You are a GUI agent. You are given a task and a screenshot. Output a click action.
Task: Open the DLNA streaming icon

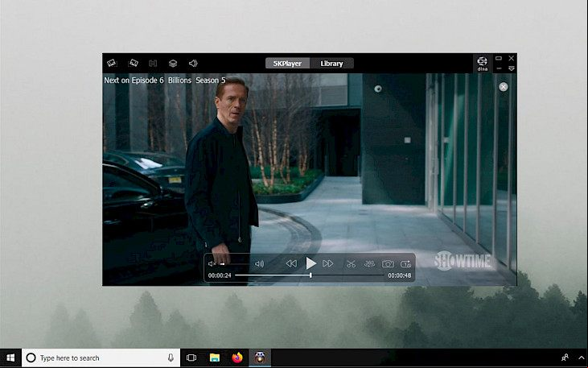(483, 63)
